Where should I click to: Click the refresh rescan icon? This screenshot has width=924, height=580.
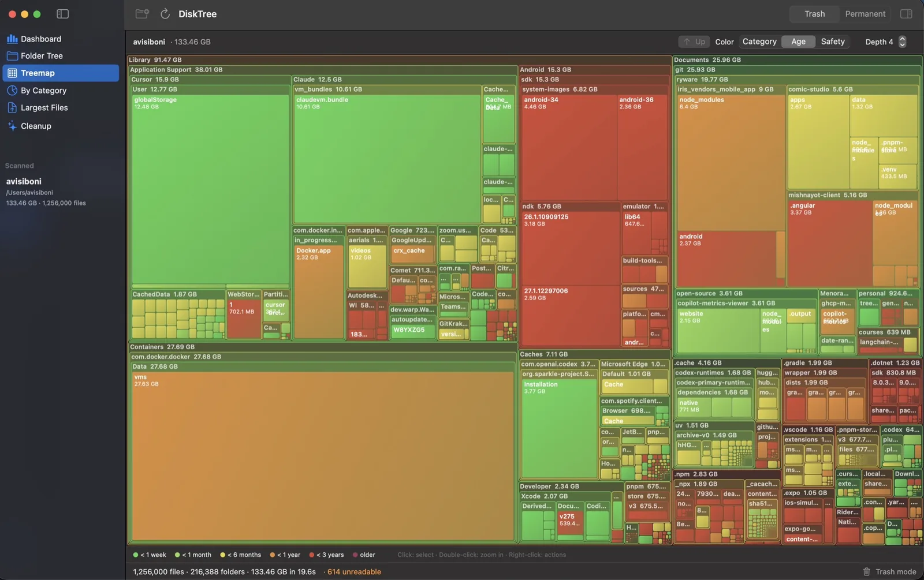(165, 14)
